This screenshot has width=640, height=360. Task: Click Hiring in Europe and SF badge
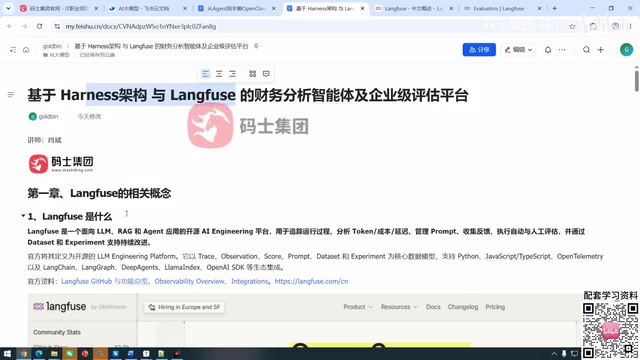(184, 307)
